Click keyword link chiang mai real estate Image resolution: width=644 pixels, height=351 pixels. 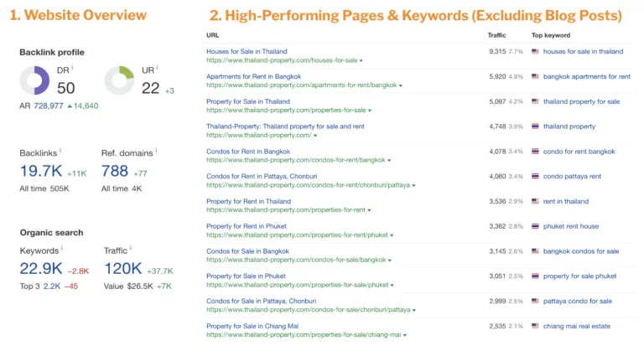(x=577, y=326)
